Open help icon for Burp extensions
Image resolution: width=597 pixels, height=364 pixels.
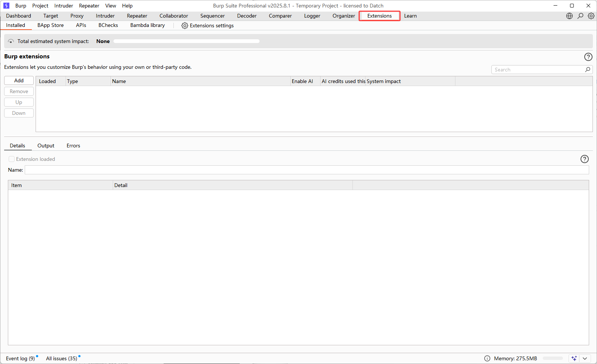[x=588, y=56]
